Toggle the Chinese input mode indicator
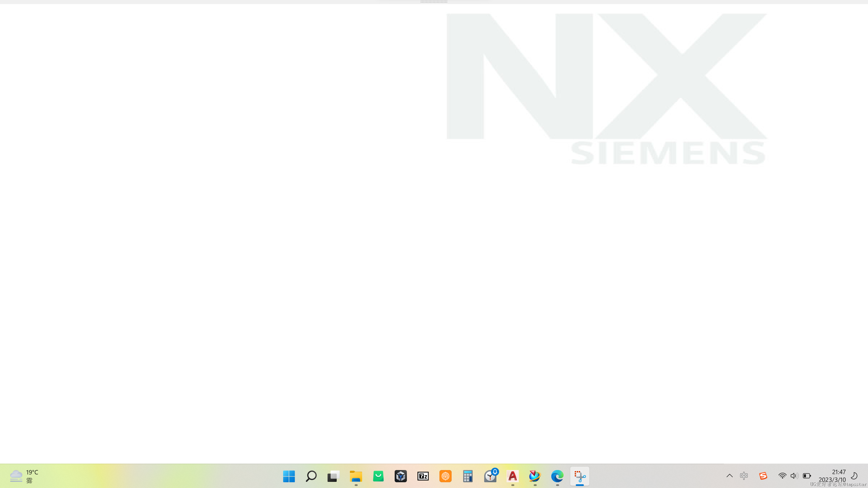Image resolution: width=868 pixels, height=488 pixels. [x=744, y=476]
